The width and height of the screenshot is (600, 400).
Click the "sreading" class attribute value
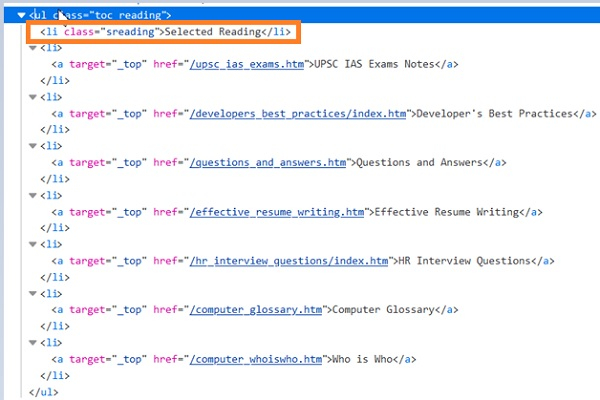click(130, 32)
